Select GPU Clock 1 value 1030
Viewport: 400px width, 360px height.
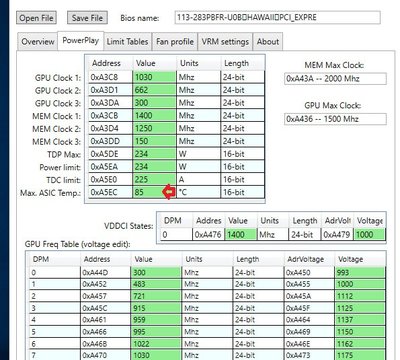[x=154, y=77]
